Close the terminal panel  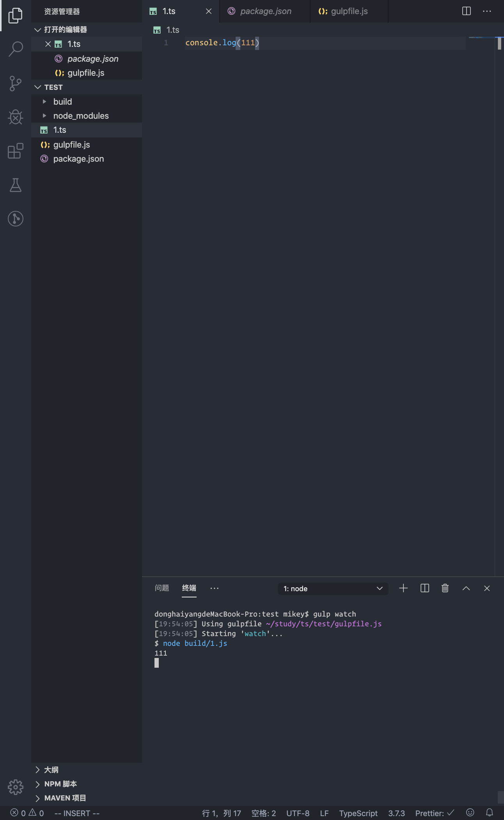pos(487,588)
